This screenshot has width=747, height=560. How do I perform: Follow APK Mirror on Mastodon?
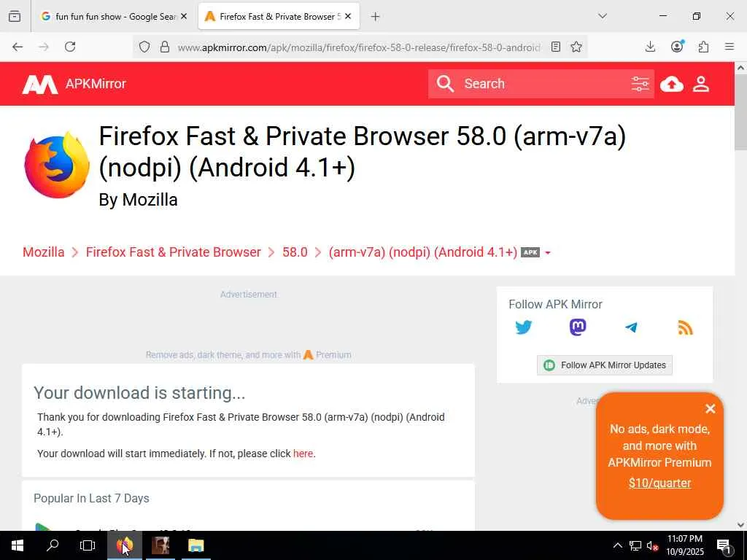578,327
